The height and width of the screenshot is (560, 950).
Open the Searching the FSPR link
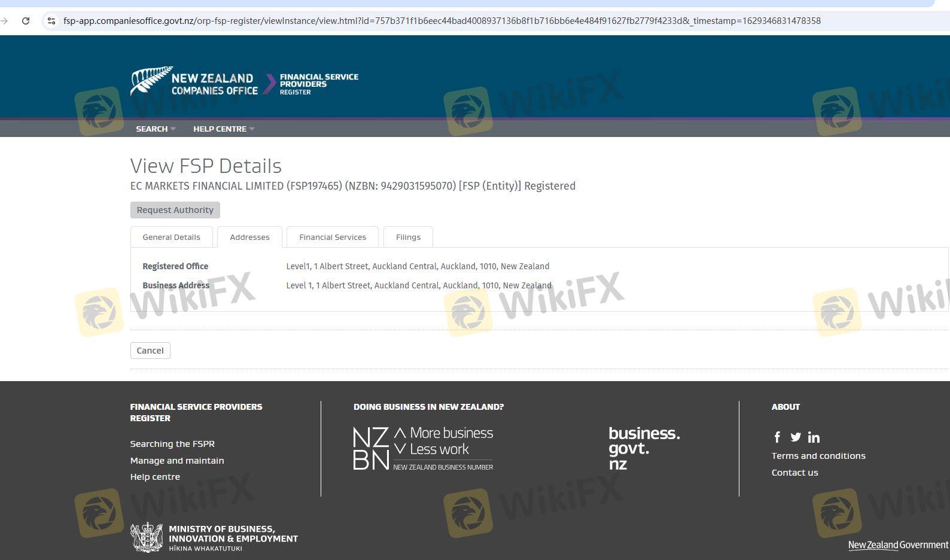tap(172, 444)
